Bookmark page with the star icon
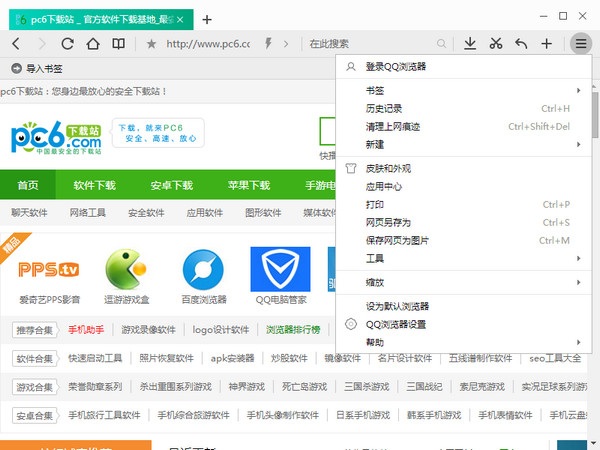This screenshot has width=600, height=450. (152, 44)
